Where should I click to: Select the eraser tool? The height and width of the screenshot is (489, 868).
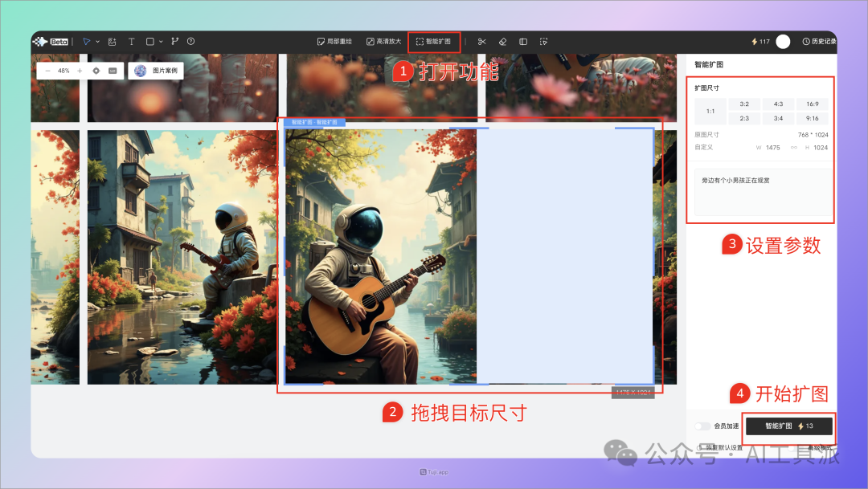point(502,42)
